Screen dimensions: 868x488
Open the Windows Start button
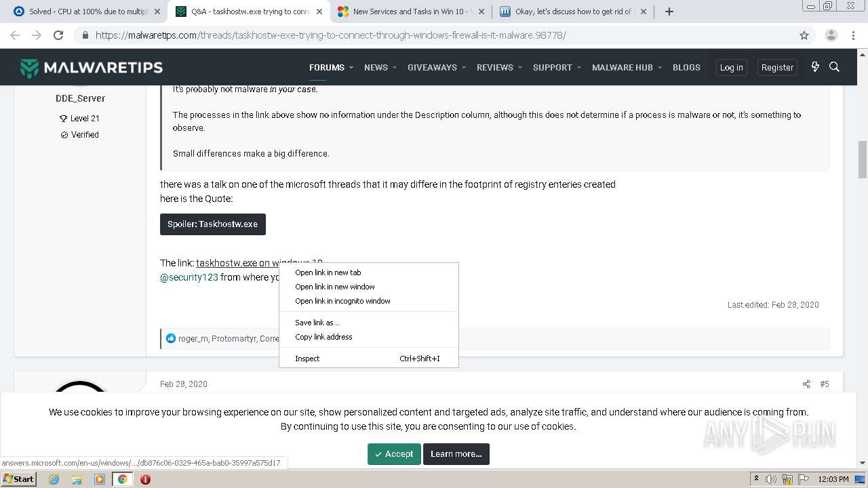tap(19, 479)
